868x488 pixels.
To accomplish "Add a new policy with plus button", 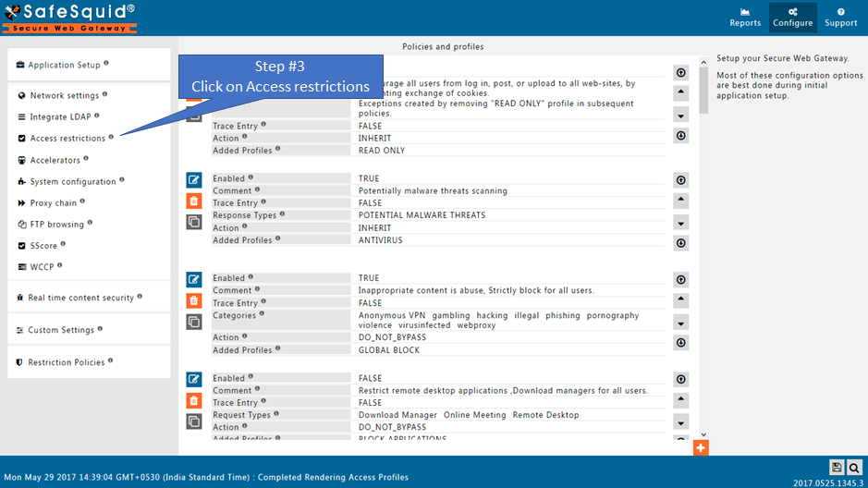I will (701, 447).
